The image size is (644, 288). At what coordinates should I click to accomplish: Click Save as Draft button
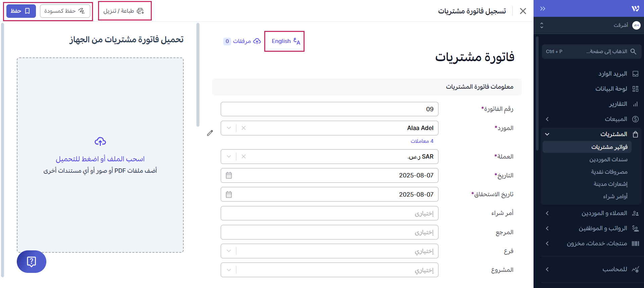tap(65, 11)
